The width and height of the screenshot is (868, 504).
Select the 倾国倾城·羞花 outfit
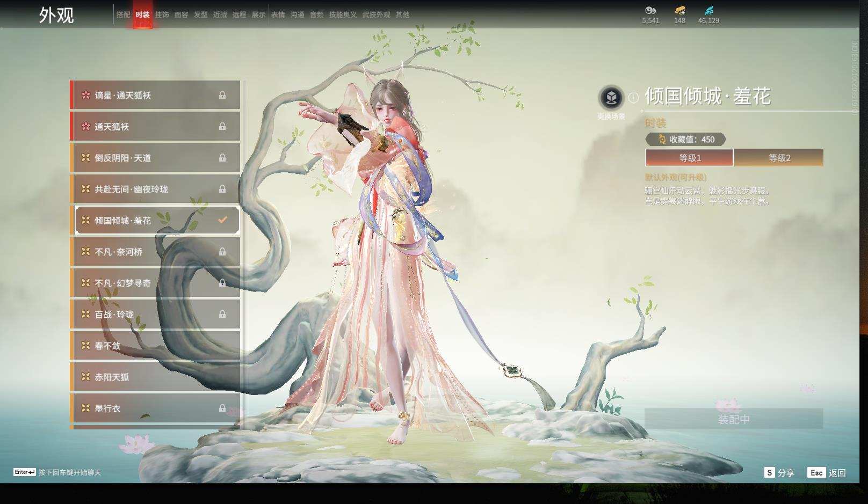[x=155, y=220]
